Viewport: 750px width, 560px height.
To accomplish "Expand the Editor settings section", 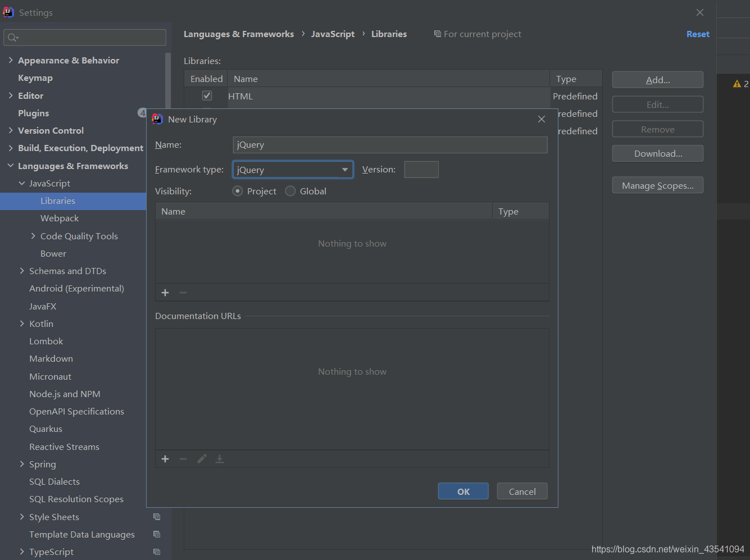I will [11, 95].
